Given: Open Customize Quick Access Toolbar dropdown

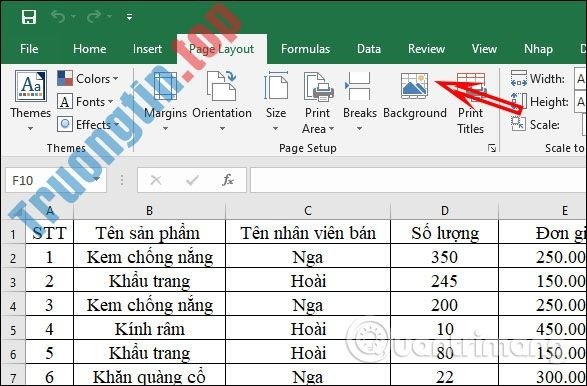Looking at the screenshot, I should pyautogui.click(x=129, y=17).
